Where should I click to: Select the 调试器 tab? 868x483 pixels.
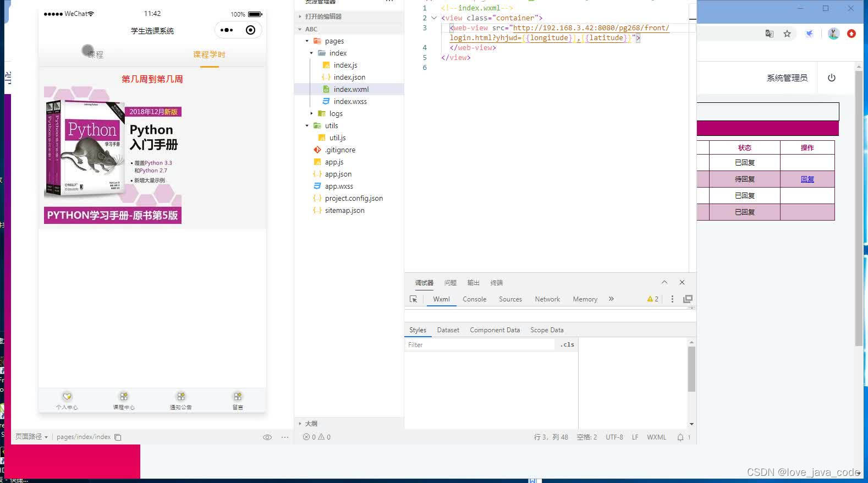(x=424, y=283)
